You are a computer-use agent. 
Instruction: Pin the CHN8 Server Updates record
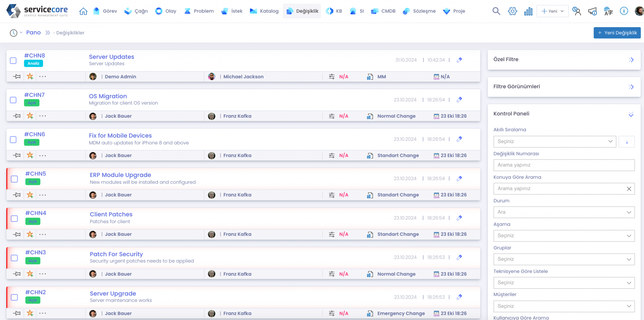tap(17, 76)
